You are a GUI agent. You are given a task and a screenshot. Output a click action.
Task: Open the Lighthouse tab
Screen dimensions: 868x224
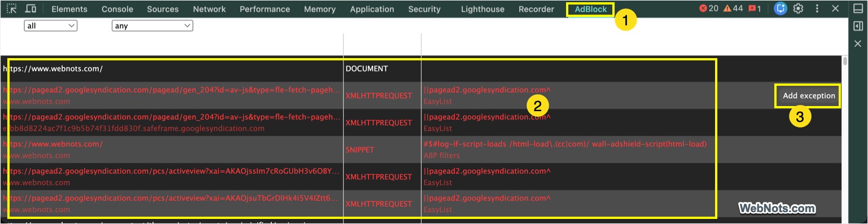[483, 9]
